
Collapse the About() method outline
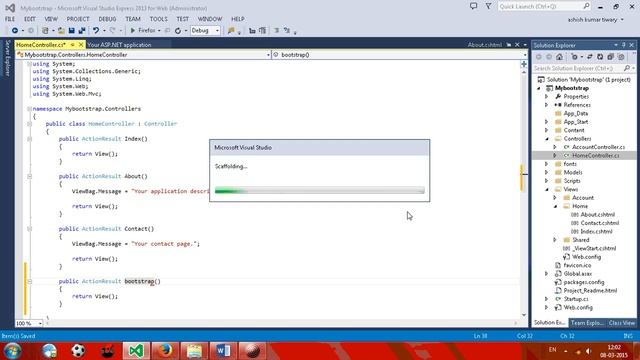tap(29, 176)
